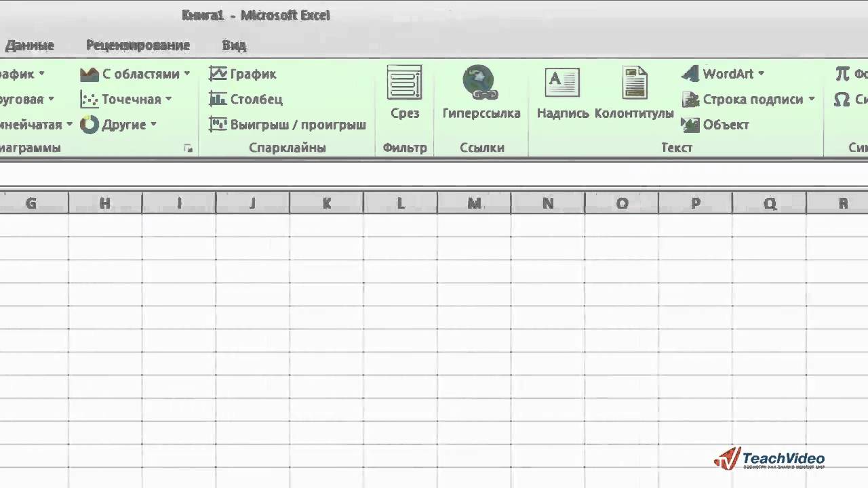Viewport: 868px width, 488px height.
Task: Add a signature line (Строка подписи)
Action: coord(748,99)
